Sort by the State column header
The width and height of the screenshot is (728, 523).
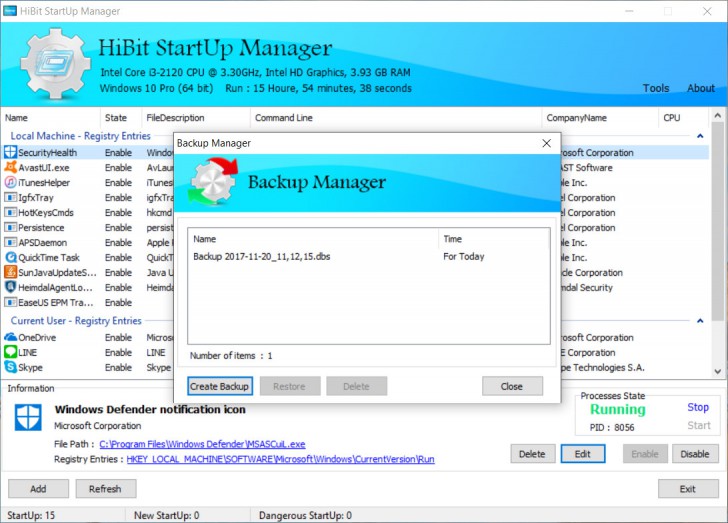click(x=121, y=118)
